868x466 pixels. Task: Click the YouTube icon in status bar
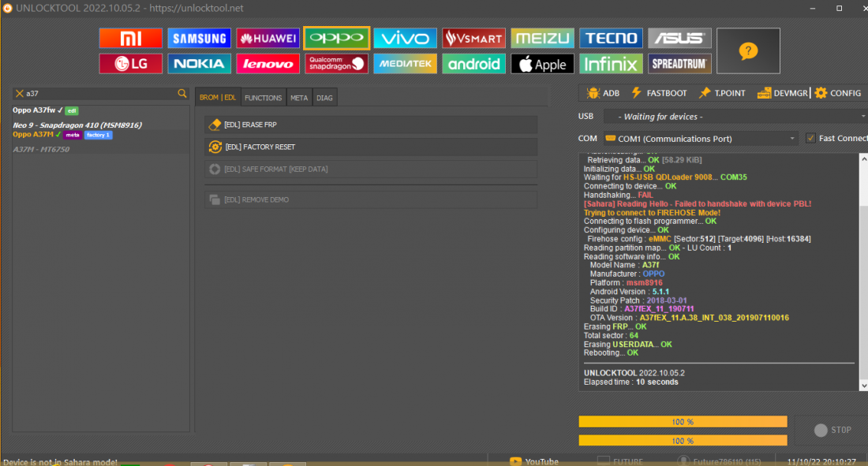coord(515,461)
